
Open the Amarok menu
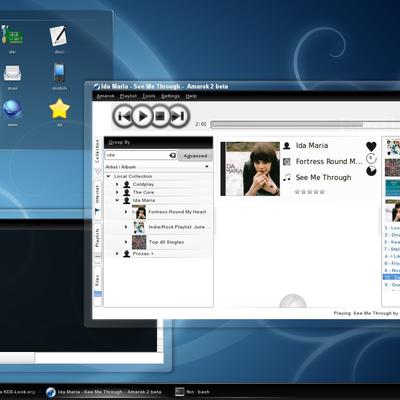tap(106, 96)
